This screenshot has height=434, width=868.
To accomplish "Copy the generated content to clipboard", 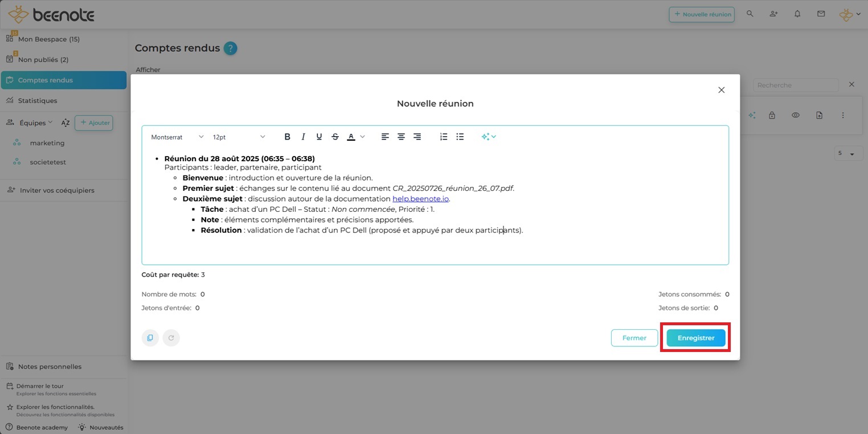I will tap(150, 338).
